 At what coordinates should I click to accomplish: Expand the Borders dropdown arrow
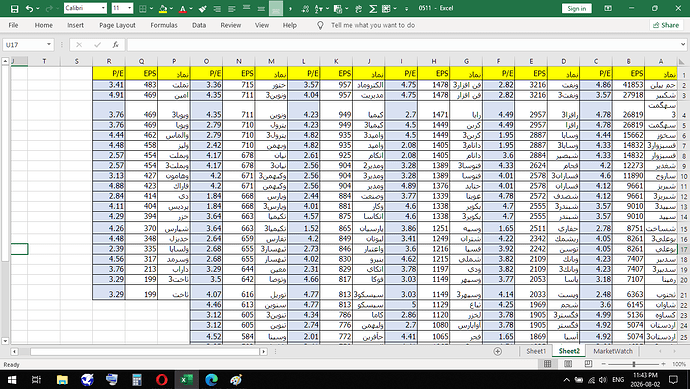tap(151, 8)
